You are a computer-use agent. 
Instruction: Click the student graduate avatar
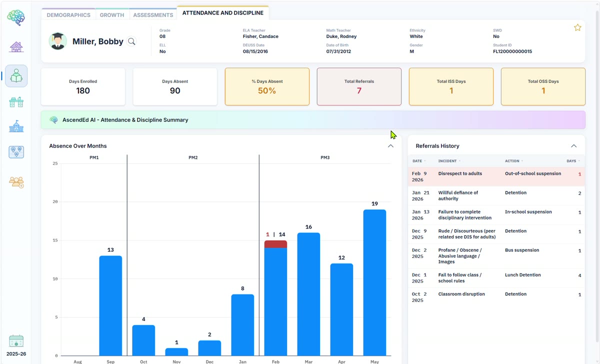58,41
